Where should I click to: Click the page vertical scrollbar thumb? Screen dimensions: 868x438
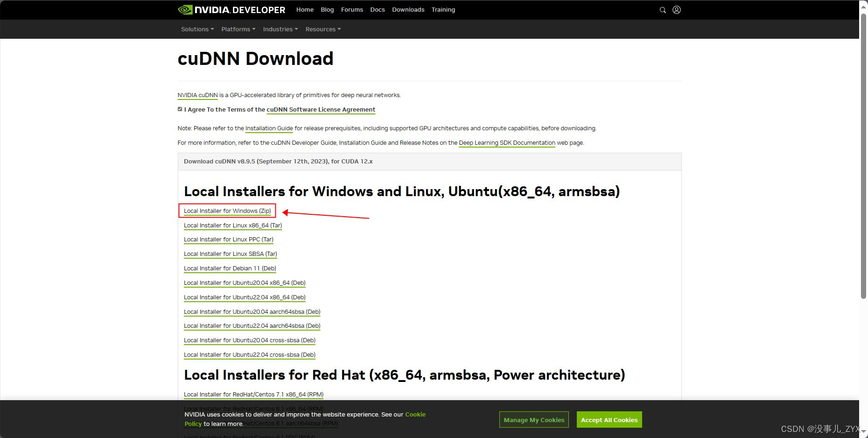(x=863, y=156)
